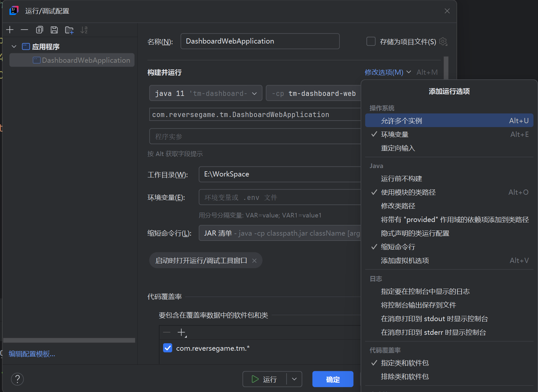
Task: Remove the 启动时打开运行/调试工具窗口 tag
Action: 255,260
